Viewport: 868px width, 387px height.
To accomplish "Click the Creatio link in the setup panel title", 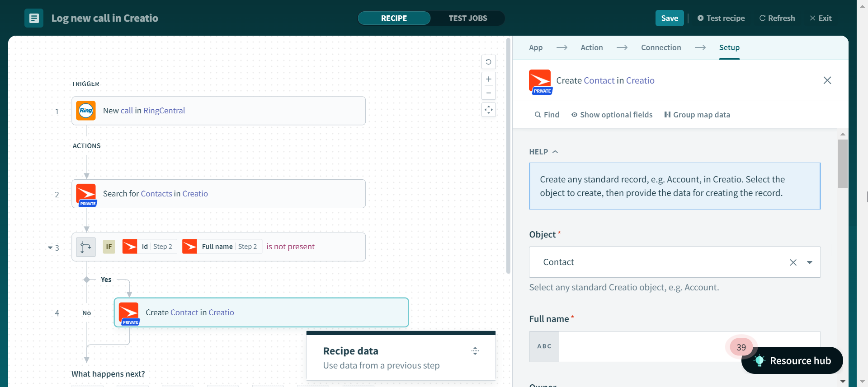I will click(x=640, y=80).
